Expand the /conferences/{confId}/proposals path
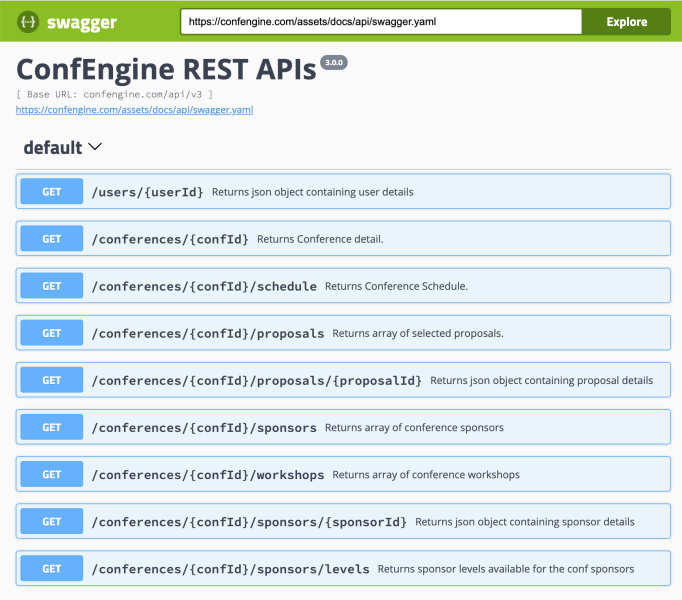682x600 pixels. coord(208,333)
